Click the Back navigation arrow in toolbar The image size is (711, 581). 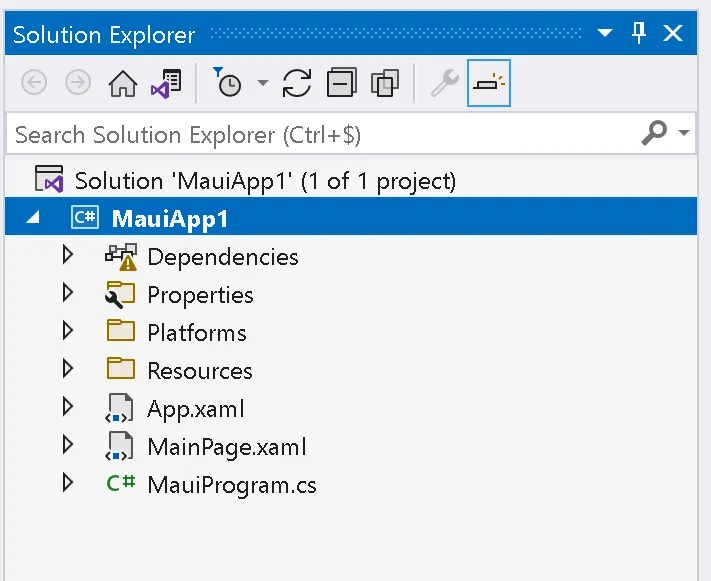34,83
